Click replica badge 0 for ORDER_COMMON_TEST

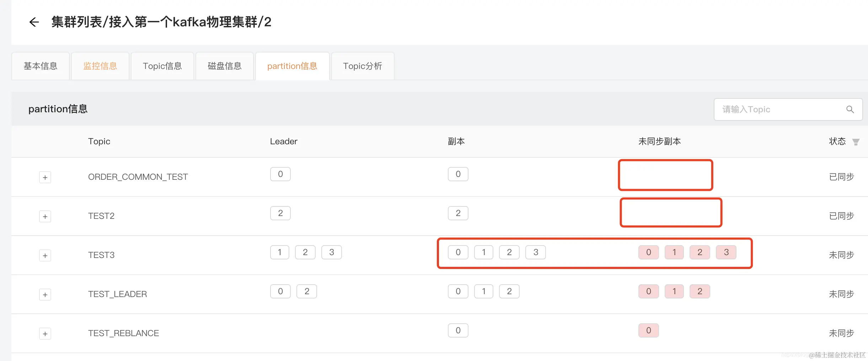[458, 174]
